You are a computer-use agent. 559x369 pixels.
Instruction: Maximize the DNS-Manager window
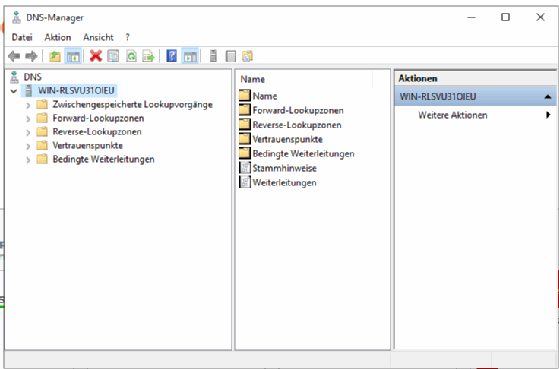(505, 17)
